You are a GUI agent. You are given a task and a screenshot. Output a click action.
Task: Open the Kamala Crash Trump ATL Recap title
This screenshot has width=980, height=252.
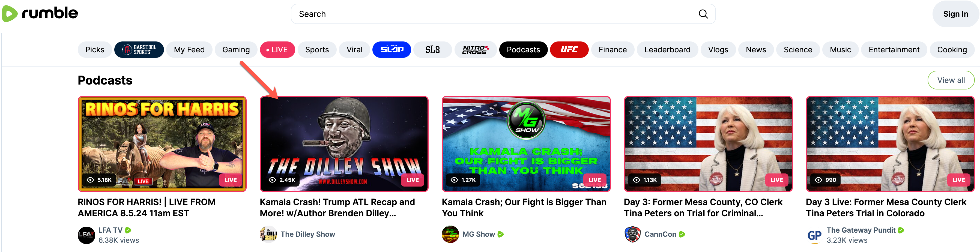pos(337,208)
